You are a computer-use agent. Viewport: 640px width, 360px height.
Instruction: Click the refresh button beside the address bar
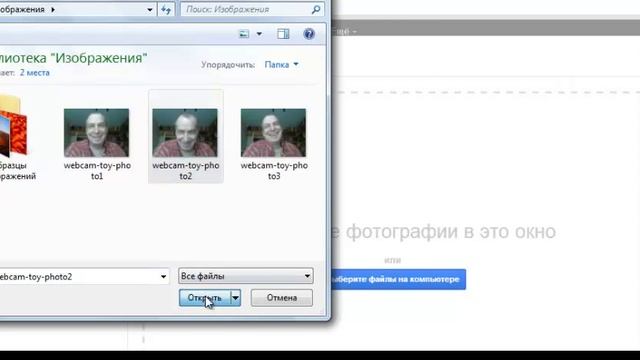[166, 9]
